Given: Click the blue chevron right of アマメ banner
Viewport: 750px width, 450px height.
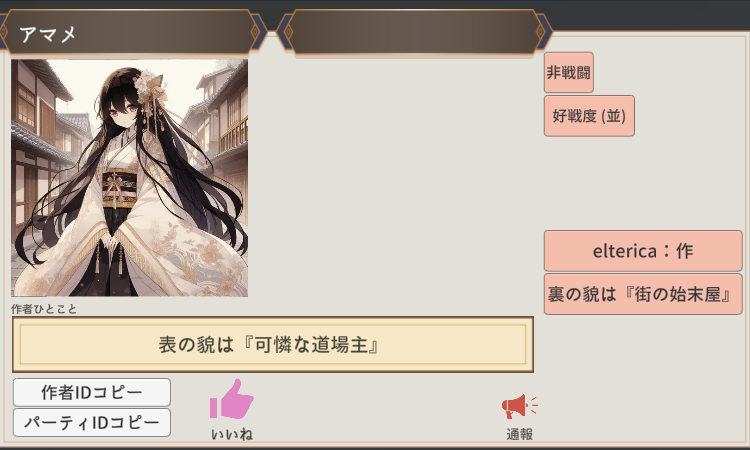Looking at the screenshot, I should point(262,32).
